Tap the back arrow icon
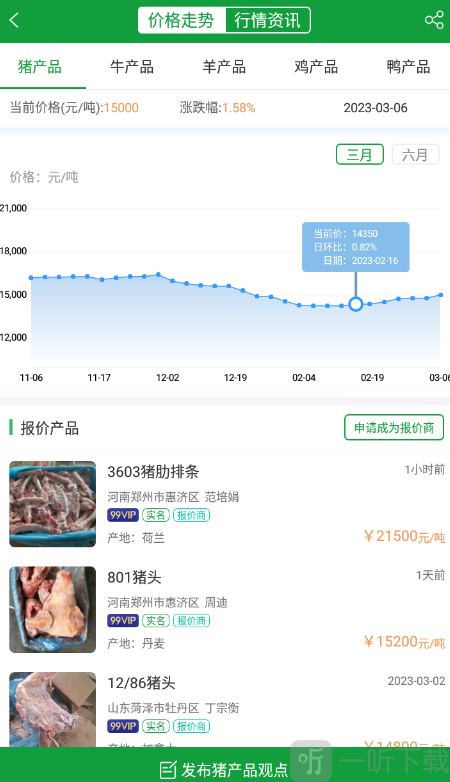 point(14,20)
